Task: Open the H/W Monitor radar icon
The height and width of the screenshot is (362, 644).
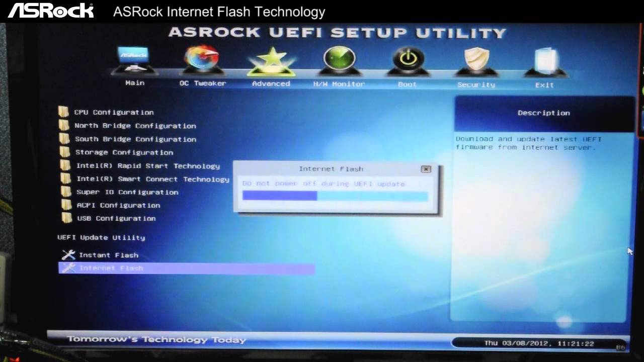Action: point(339,60)
